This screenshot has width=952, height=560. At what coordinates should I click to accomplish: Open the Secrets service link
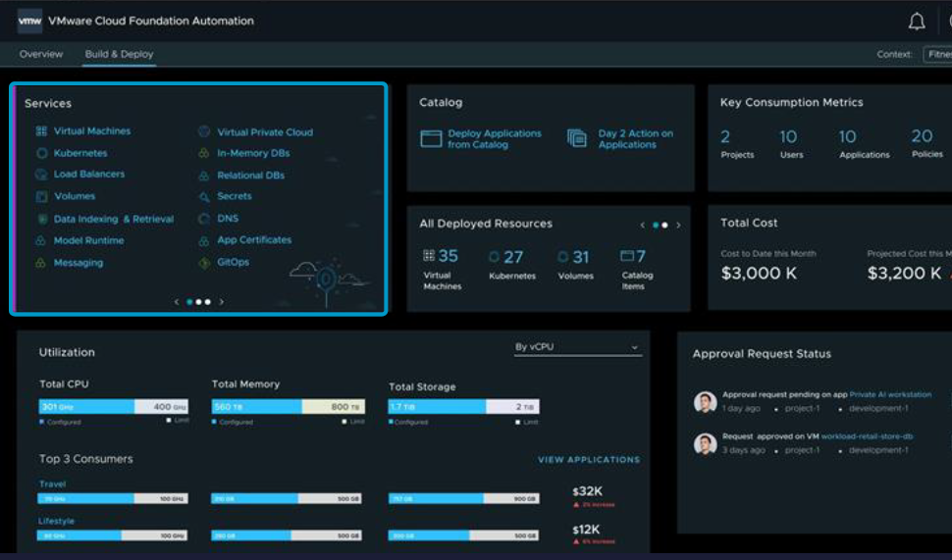tap(235, 196)
